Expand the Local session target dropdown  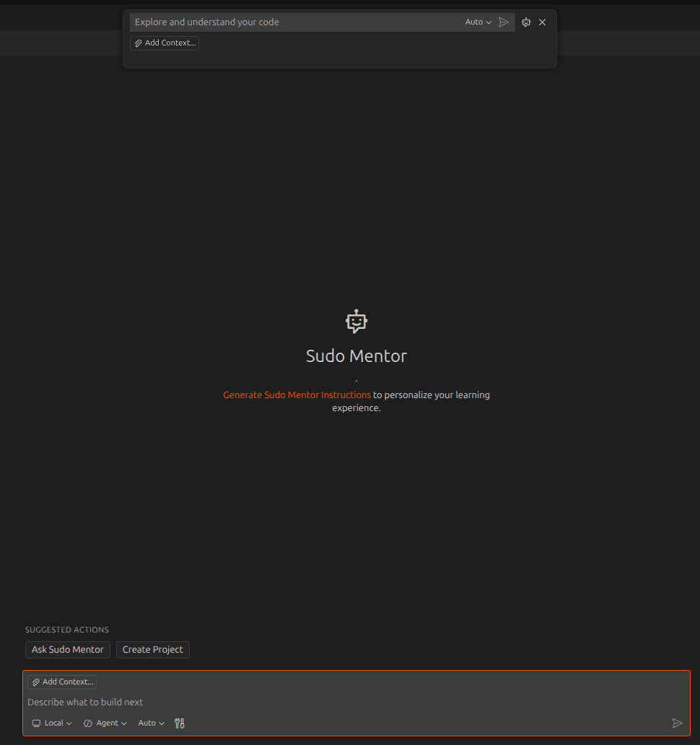pos(53,723)
